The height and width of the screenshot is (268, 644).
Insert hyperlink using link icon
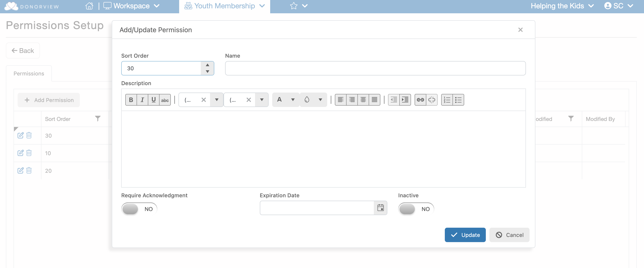[x=420, y=100]
